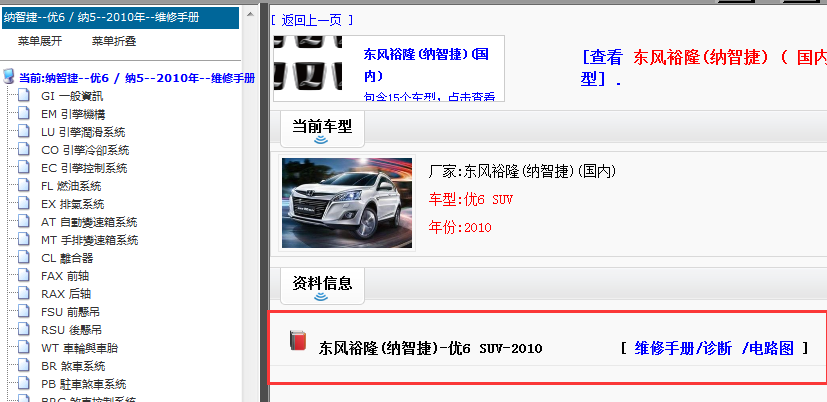Click the left panel scroll-up arrow
Viewport: 827px width, 402px height.
coord(251,14)
